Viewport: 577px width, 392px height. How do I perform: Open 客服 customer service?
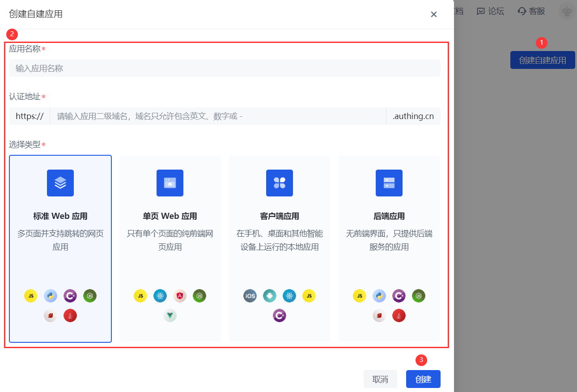pyautogui.click(x=531, y=11)
